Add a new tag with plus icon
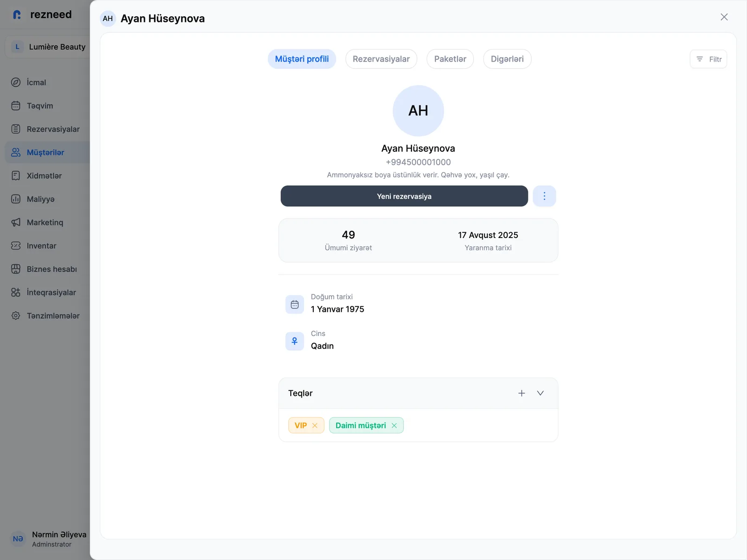 [x=521, y=393]
